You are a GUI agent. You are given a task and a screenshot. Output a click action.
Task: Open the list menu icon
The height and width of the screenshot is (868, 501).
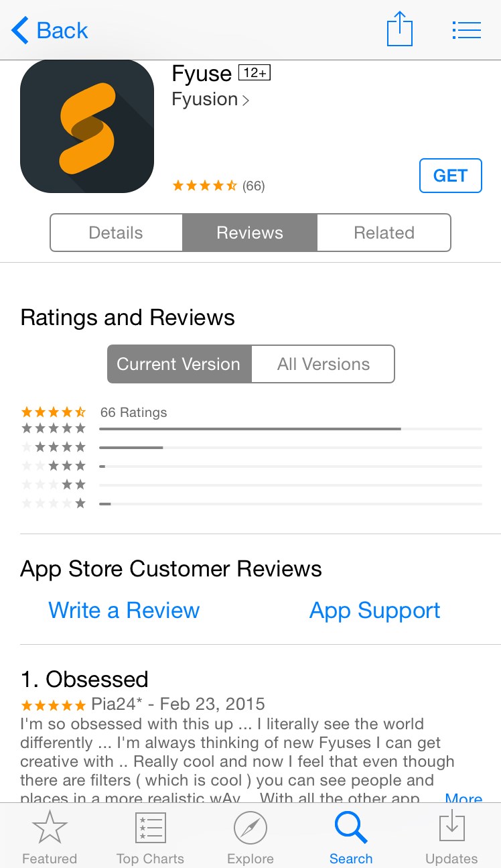click(467, 30)
